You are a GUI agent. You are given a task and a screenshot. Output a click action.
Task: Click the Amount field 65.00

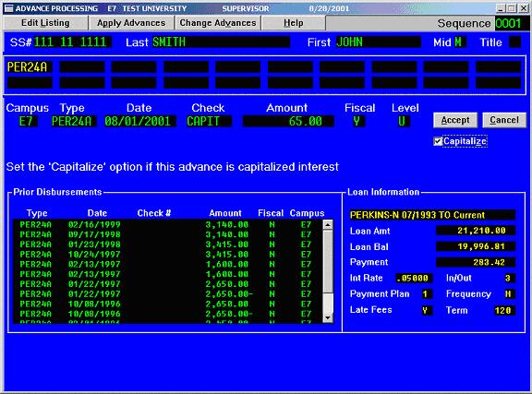click(x=288, y=121)
